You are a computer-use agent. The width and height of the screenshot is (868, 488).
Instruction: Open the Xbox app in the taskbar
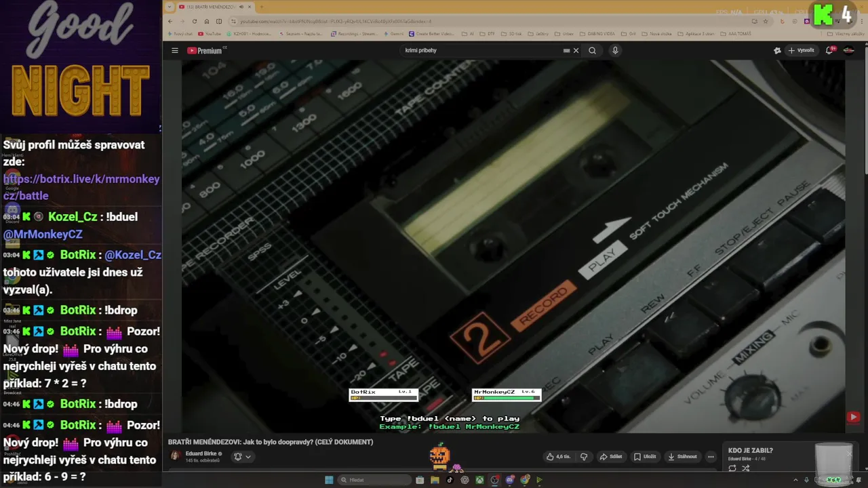(x=479, y=480)
